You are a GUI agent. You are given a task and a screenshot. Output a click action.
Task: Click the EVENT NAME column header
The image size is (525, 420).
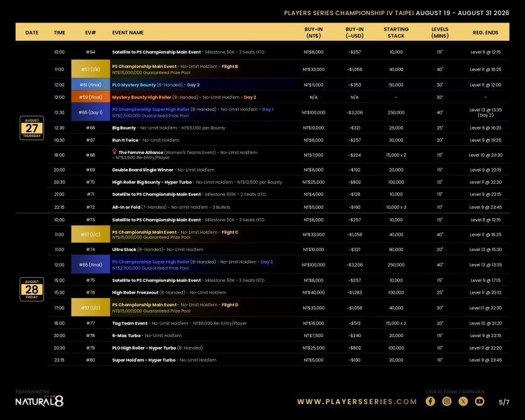tap(128, 33)
